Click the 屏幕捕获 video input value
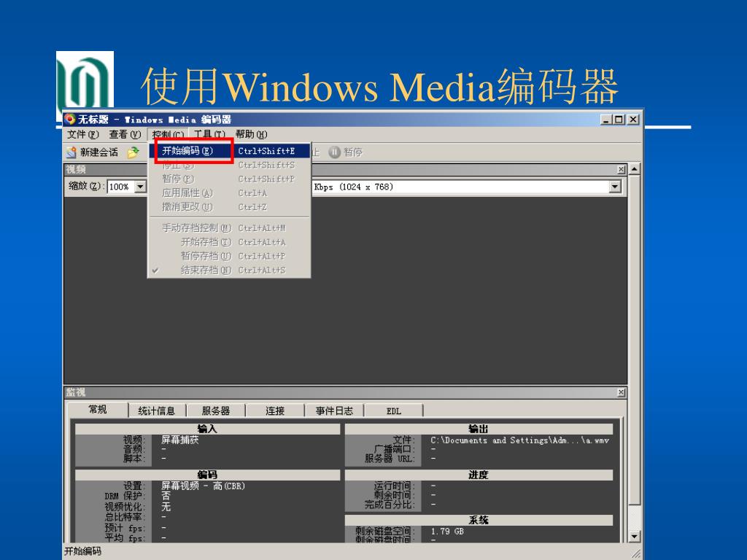Image resolution: width=747 pixels, height=560 pixels. [179, 440]
